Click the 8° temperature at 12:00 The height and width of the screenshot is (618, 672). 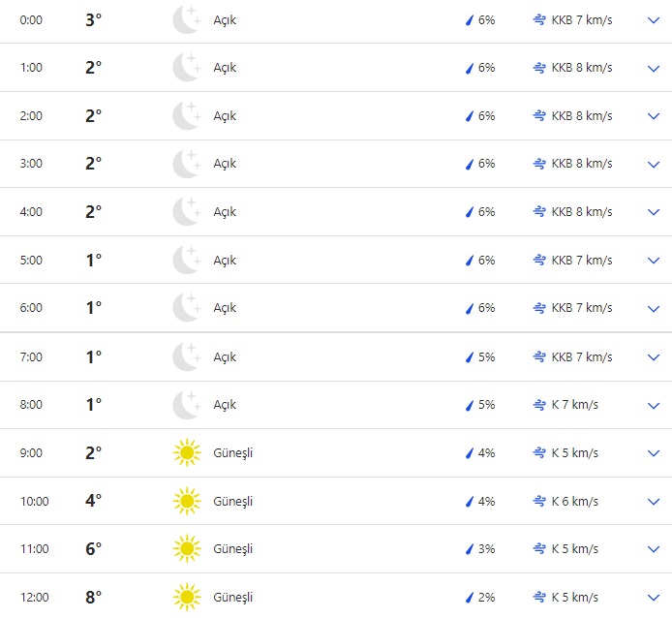pyautogui.click(x=93, y=597)
